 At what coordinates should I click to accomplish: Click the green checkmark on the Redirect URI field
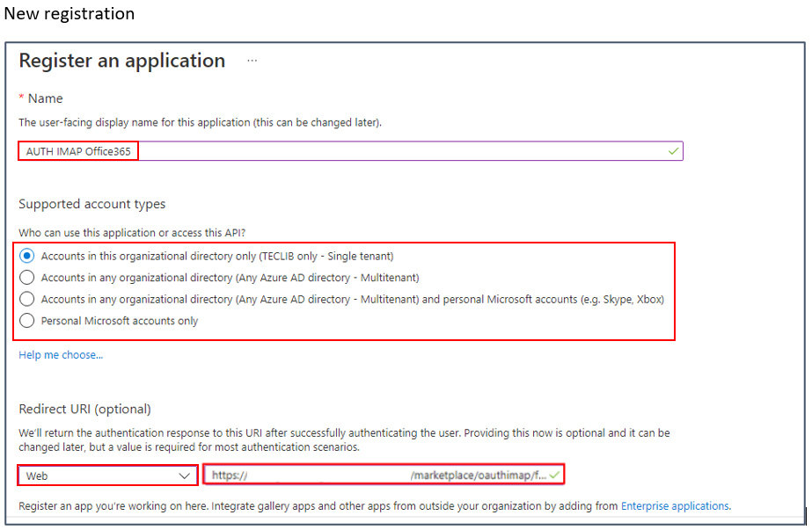pos(556,474)
